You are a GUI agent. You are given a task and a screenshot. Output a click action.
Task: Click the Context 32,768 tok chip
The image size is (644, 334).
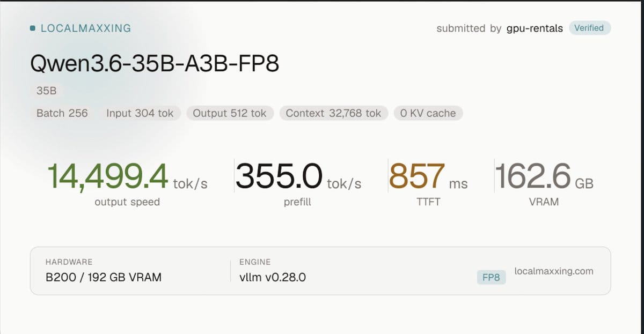[333, 113]
